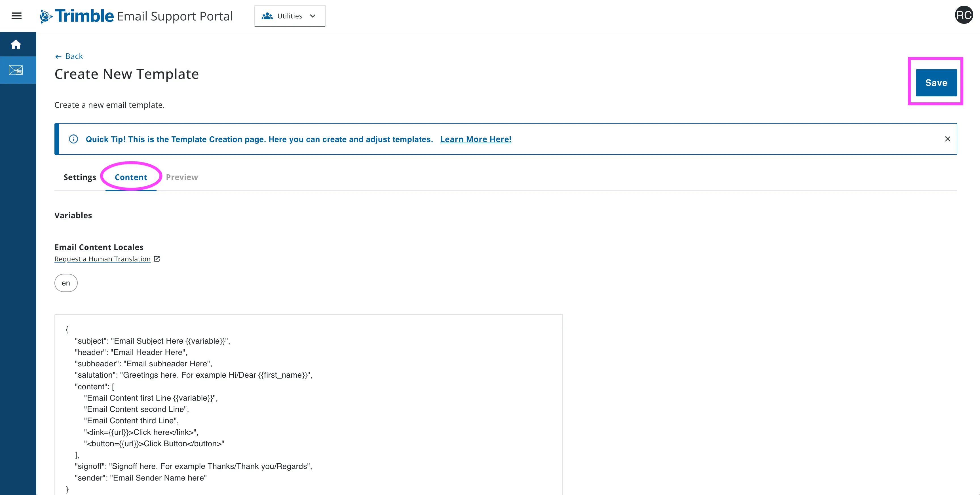Click the Trimble logo
The width and height of the screenshot is (980, 495).
tap(77, 16)
